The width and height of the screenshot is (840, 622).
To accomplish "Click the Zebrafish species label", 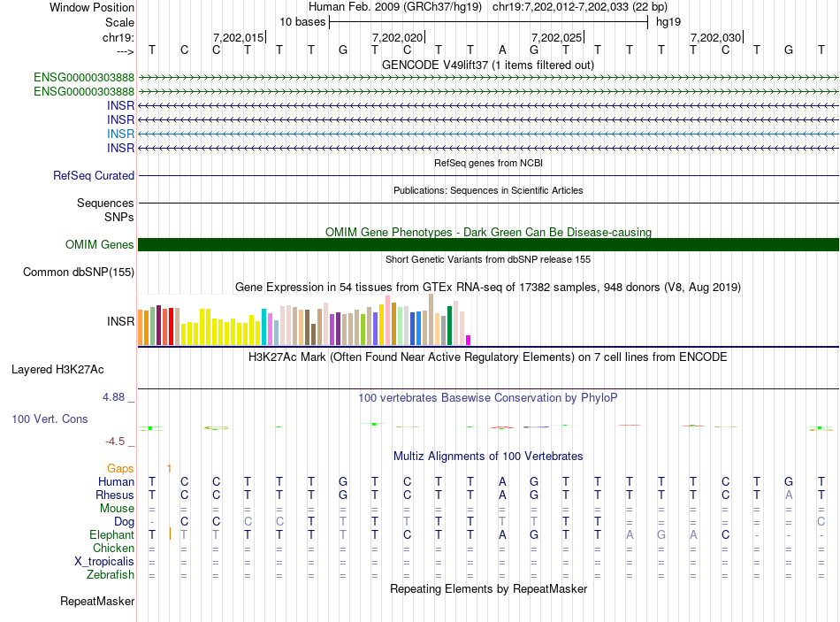I will 110,575.
